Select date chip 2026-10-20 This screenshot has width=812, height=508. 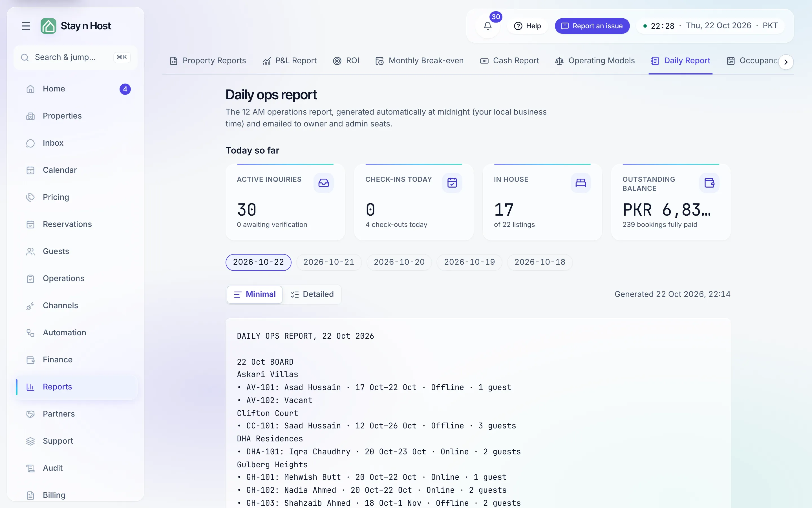coord(399,262)
